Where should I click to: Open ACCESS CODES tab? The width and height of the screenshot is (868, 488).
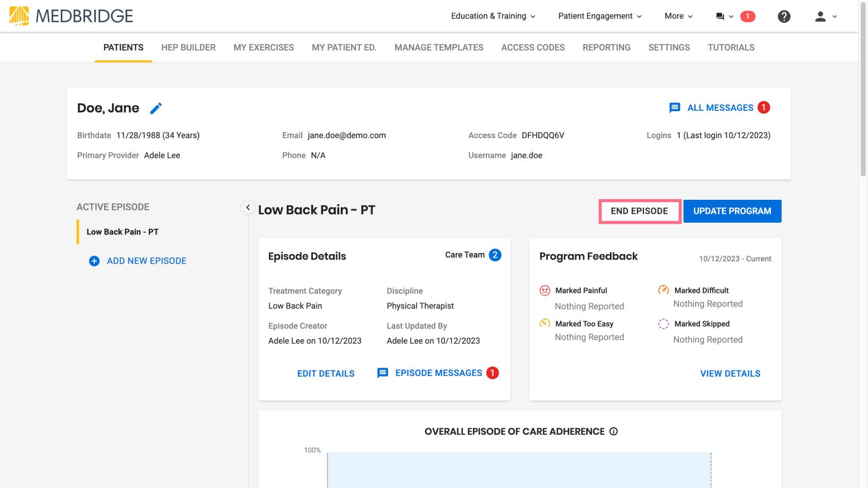pyautogui.click(x=533, y=48)
